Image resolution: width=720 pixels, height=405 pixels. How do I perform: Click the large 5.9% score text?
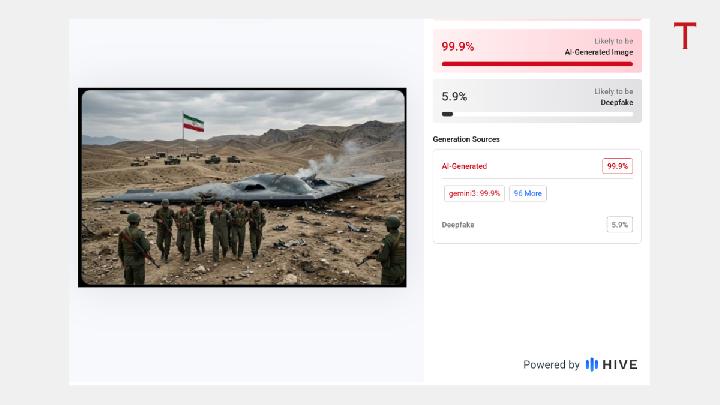(454, 96)
